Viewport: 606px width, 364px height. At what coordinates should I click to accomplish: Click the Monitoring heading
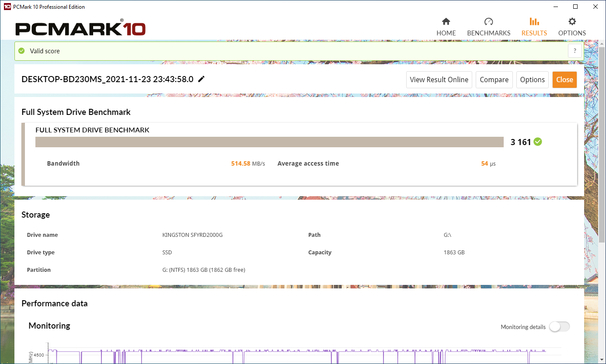(49, 326)
